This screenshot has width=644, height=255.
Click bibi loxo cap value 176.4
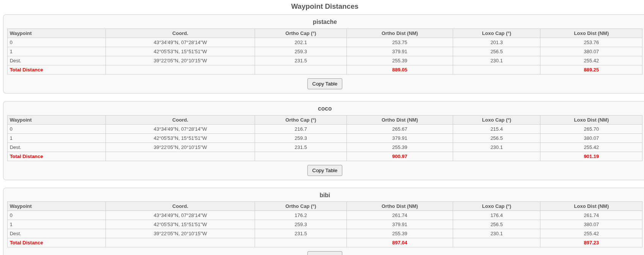(x=496, y=215)
